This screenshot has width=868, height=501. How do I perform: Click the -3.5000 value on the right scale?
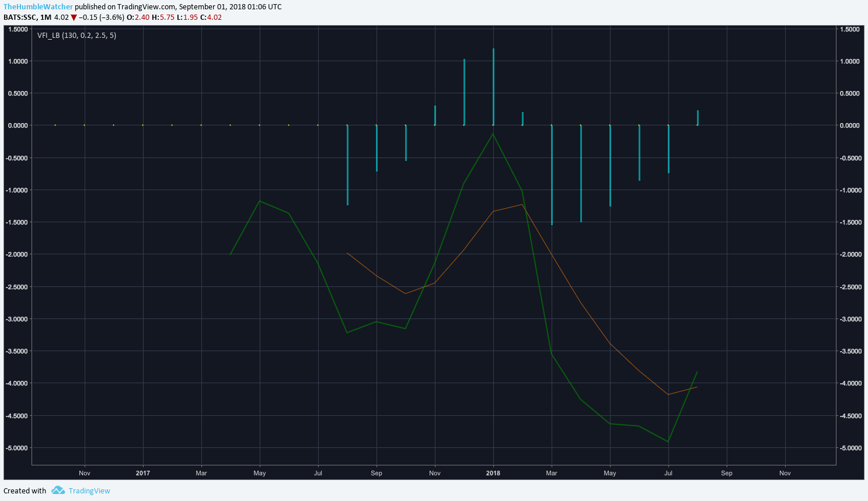click(850, 351)
